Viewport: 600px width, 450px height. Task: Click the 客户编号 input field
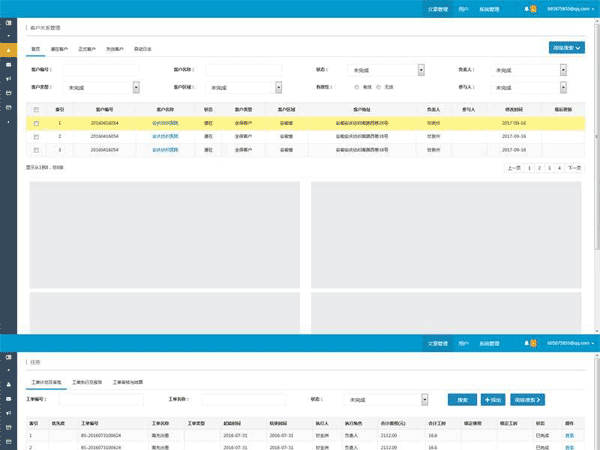[x=103, y=70]
